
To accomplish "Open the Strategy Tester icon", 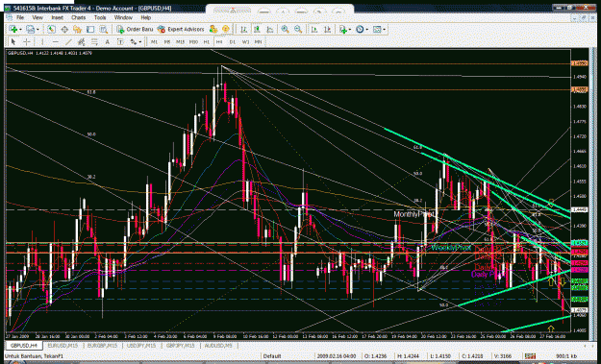I will [104, 29].
